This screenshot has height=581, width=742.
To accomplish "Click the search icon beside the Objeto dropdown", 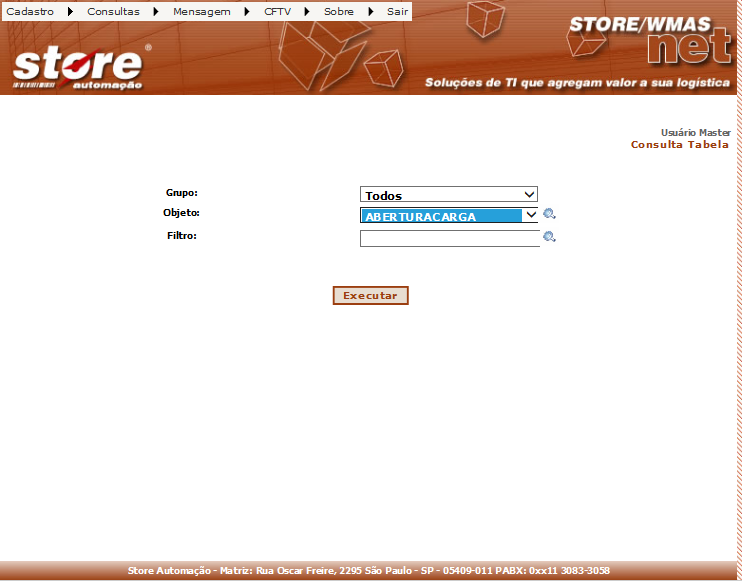I will coord(549,214).
